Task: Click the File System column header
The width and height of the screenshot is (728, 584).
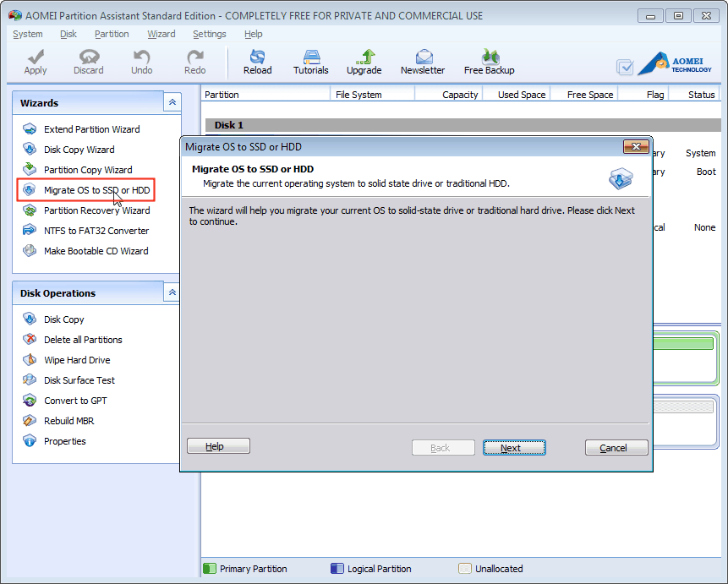Action: coord(372,95)
